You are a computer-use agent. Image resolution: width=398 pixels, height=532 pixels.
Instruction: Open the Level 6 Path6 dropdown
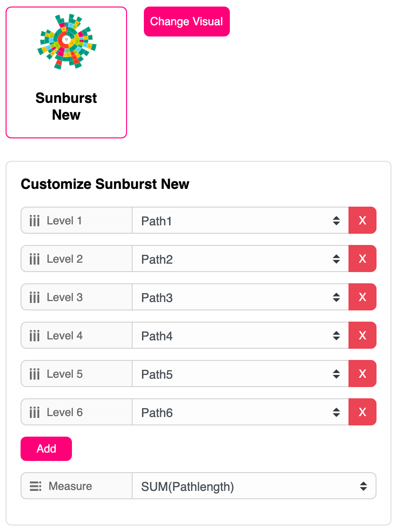(240, 412)
